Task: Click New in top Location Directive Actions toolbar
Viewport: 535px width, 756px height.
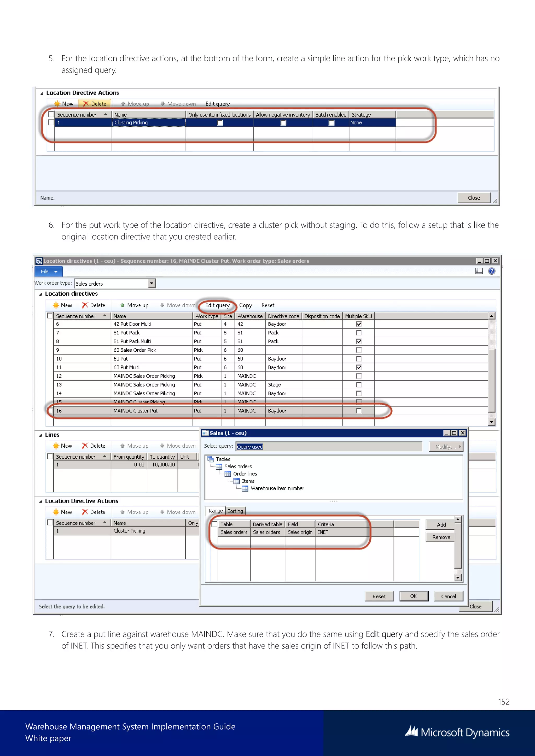Action: pyautogui.click(x=63, y=104)
